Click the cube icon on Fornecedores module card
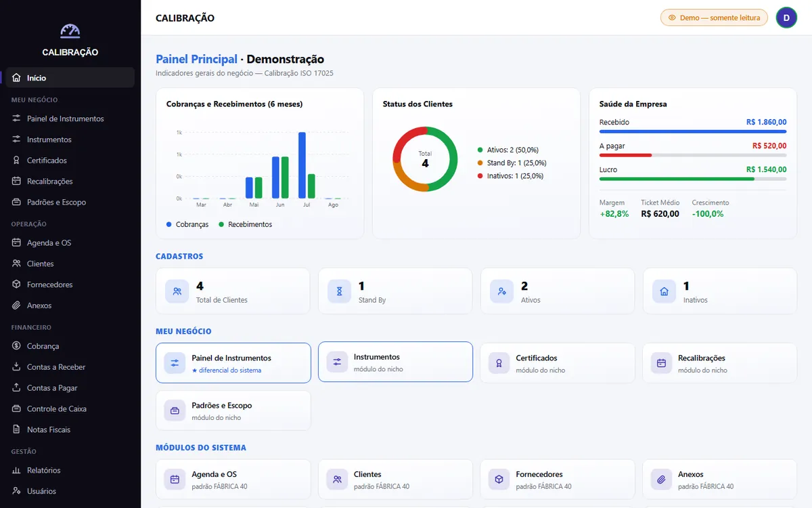The height and width of the screenshot is (508, 812). pos(499,480)
